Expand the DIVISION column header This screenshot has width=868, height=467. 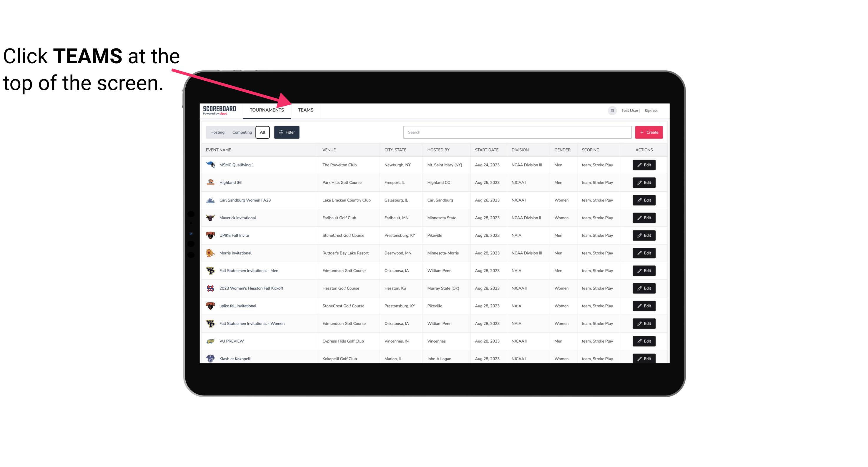pyautogui.click(x=521, y=149)
